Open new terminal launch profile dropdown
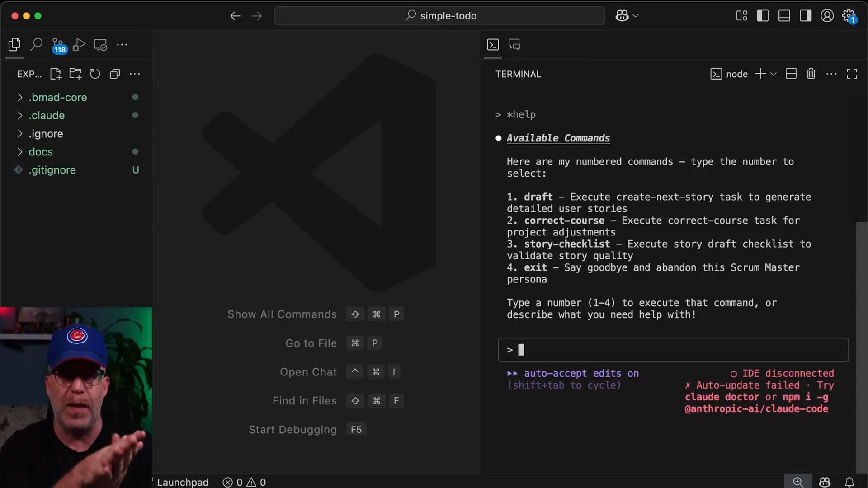 [774, 74]
